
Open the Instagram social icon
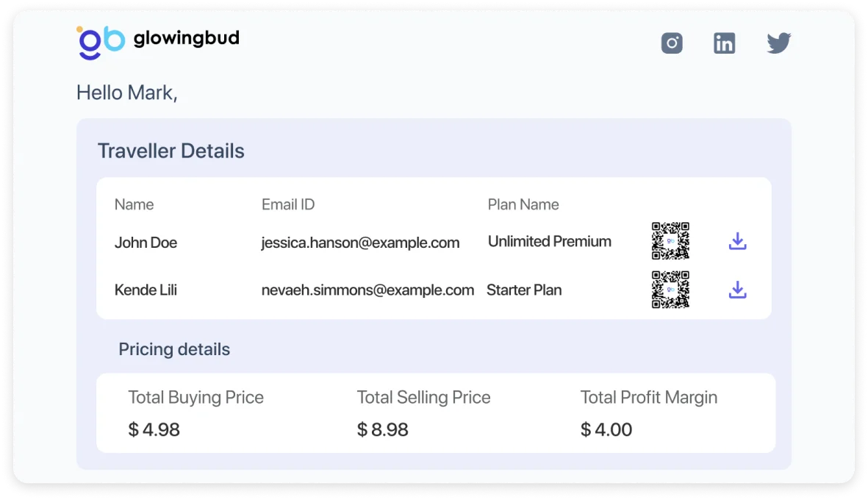tap(672, 43)
